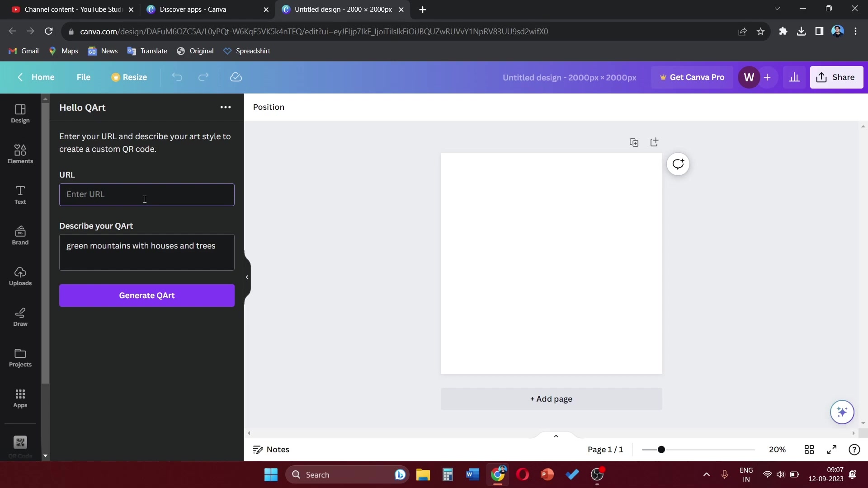Select the Draw tool
The height and width of the screenshot is (488, 868).
(x=20, y=317)
